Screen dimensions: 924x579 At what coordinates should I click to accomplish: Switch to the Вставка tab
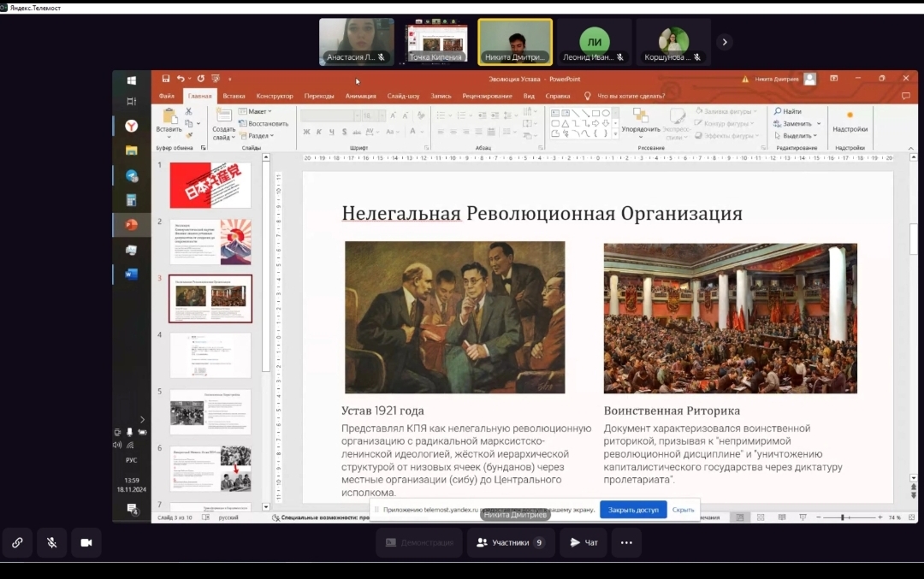(x=234, y=96)
